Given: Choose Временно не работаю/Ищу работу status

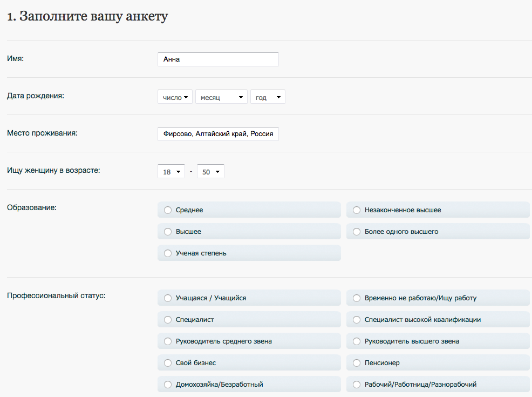Looking at the screenshot, I should coord(438,298).
